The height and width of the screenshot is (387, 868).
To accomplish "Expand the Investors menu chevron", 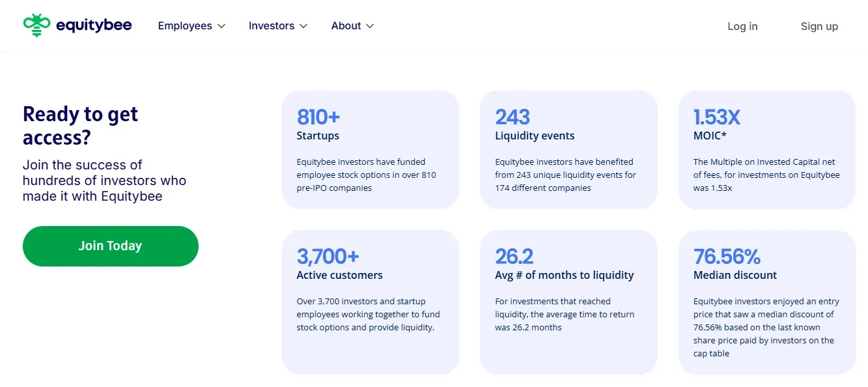I will coord(303,26).
